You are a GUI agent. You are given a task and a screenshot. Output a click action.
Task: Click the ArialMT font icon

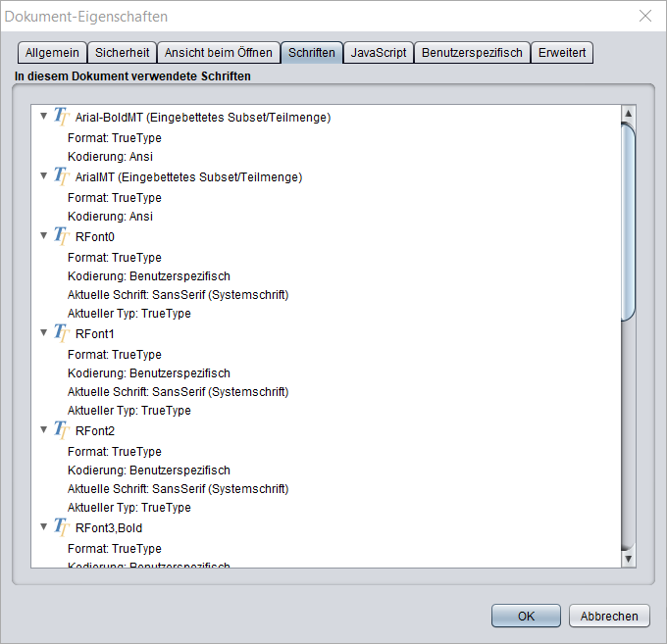pos(62,177)
